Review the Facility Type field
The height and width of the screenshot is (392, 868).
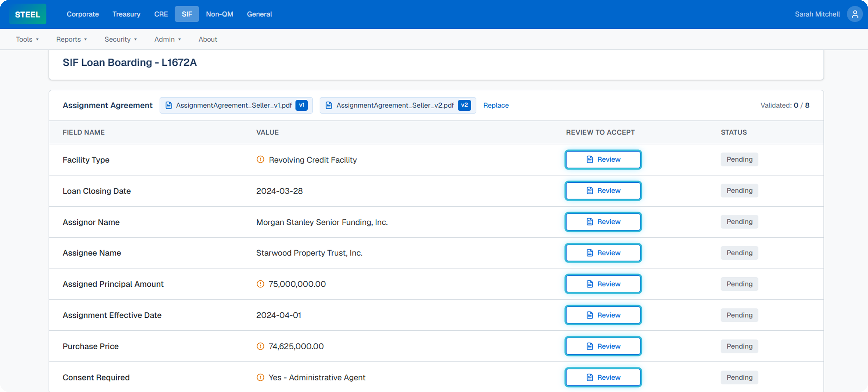tap(603, 160)
